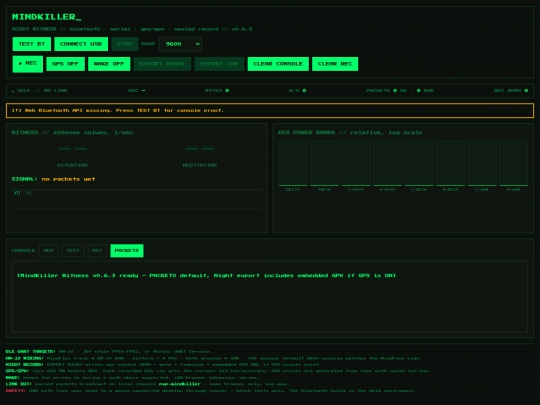Click the 'MindKiller Witness v0.6.3 ready' console line
Viewport: 540px width, 405px height.
tap(207, 276)
